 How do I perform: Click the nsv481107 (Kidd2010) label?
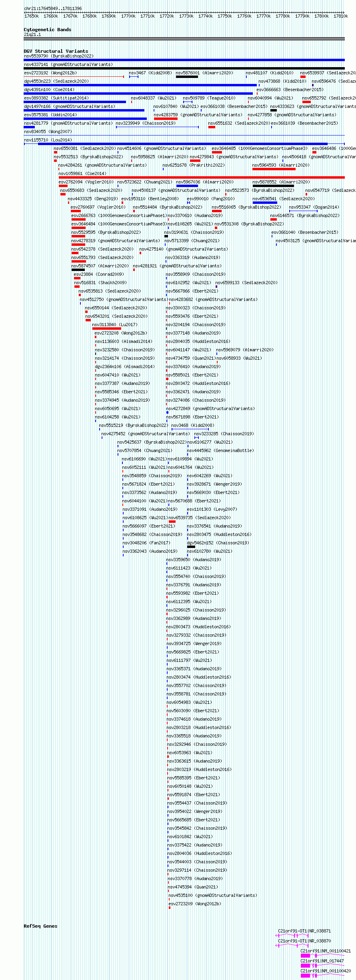pyautogui.click(x=270, y=73)
